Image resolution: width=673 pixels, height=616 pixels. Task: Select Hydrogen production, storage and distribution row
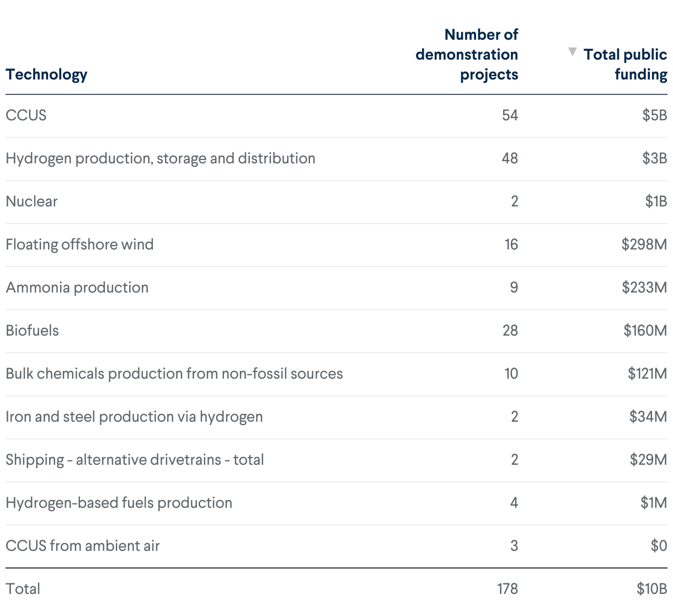161,158
